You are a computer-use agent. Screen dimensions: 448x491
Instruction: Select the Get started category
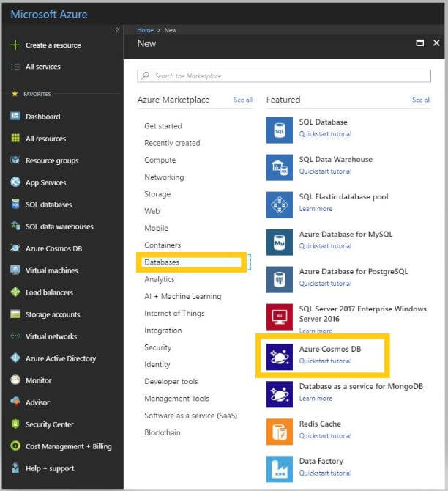pos(163,126)
